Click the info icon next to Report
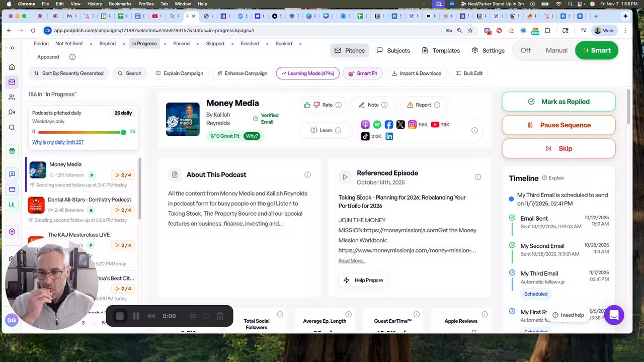 [x=437, y=105]
